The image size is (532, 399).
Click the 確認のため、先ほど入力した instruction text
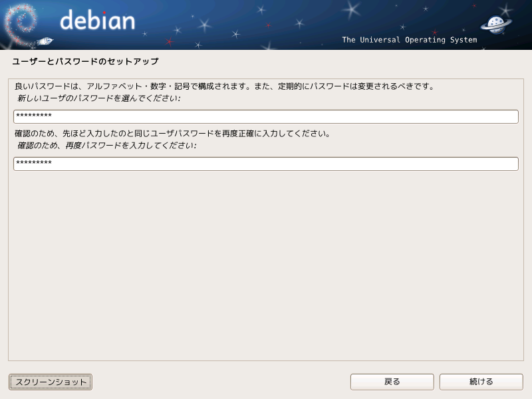click(x=173, y=134)
